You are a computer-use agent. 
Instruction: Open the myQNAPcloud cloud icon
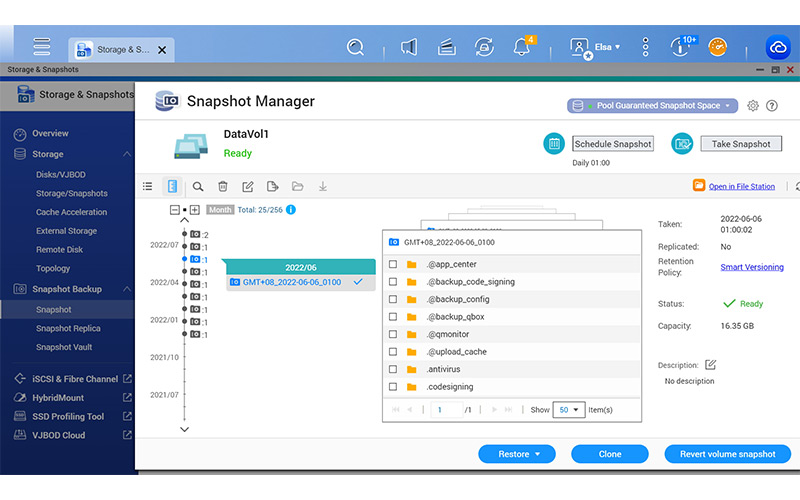tap(778, 47)
